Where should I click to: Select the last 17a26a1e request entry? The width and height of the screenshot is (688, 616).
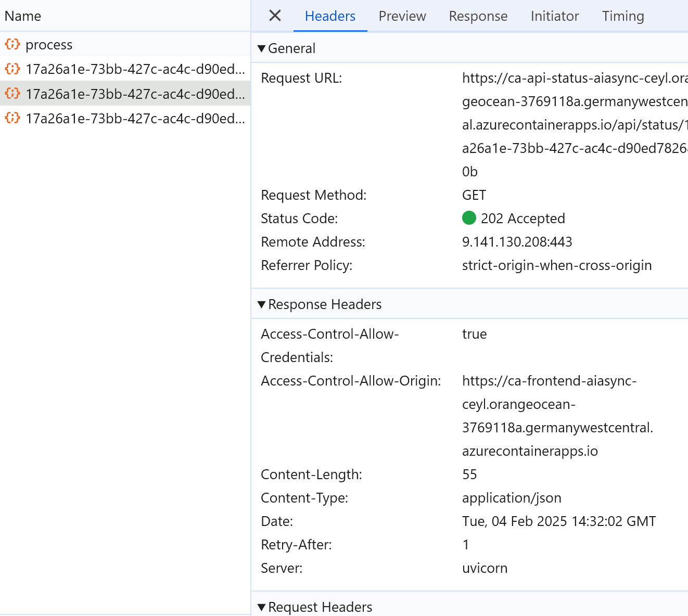point(125,118)
